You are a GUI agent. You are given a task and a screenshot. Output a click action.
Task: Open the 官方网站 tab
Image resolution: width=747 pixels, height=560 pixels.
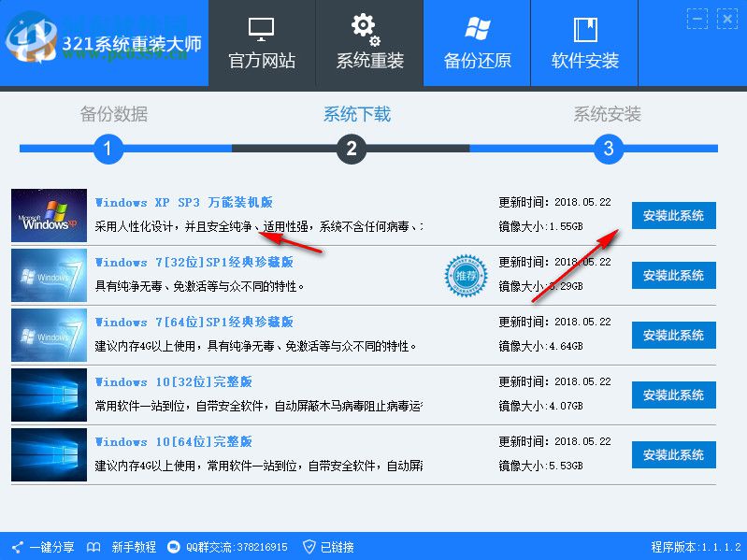coord(262,43)
